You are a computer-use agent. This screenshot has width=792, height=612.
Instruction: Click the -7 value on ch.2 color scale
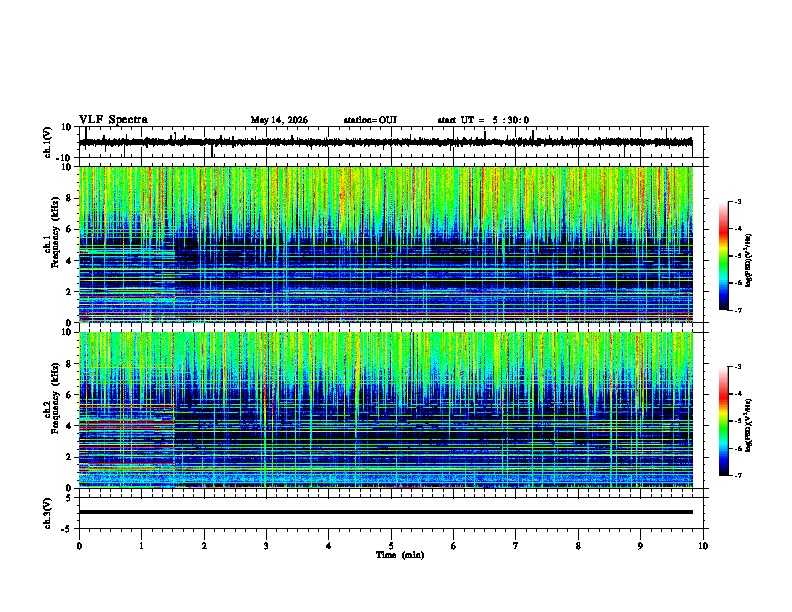click(737, 475)
